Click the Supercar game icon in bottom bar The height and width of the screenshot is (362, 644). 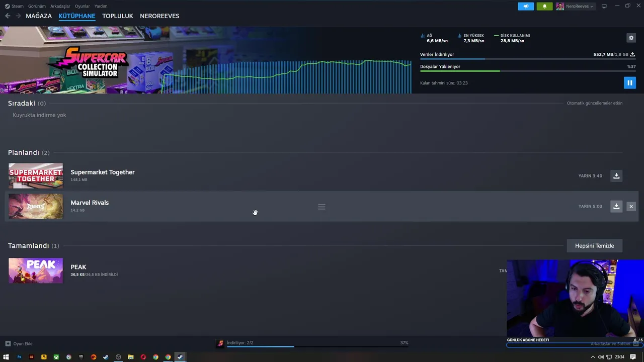coord(220,344)
